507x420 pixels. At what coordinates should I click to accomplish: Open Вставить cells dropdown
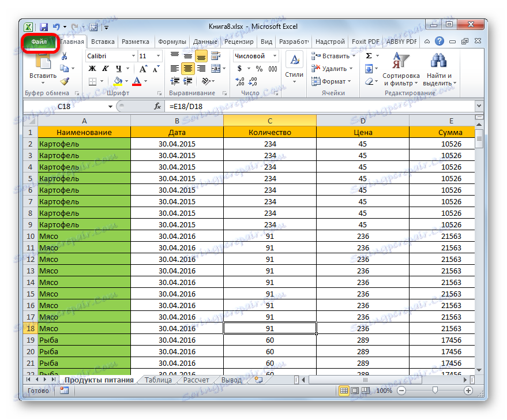(333, 56)
